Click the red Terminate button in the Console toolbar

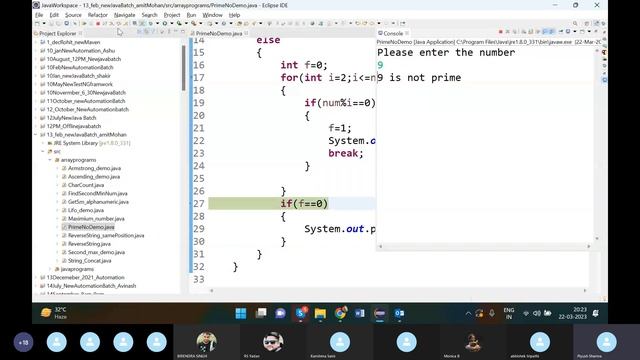[500, 32]
